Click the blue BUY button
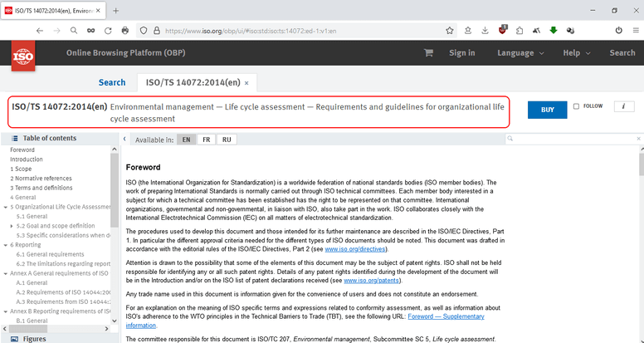The width and height of the screenshot is (644, 343). (547, 110)
